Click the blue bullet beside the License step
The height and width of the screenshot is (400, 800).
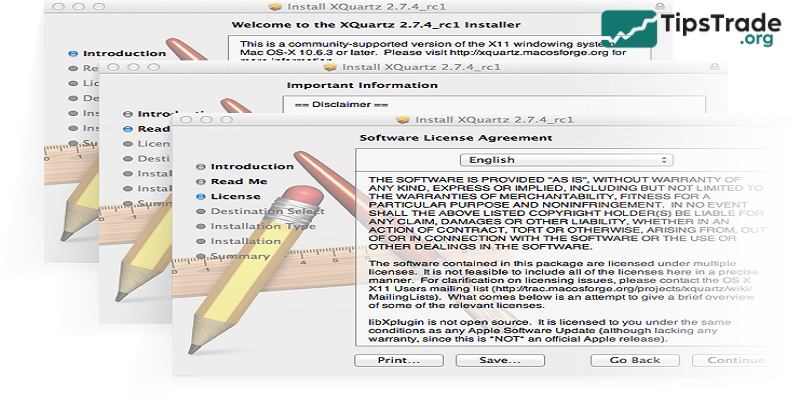[x=201, y=197]
